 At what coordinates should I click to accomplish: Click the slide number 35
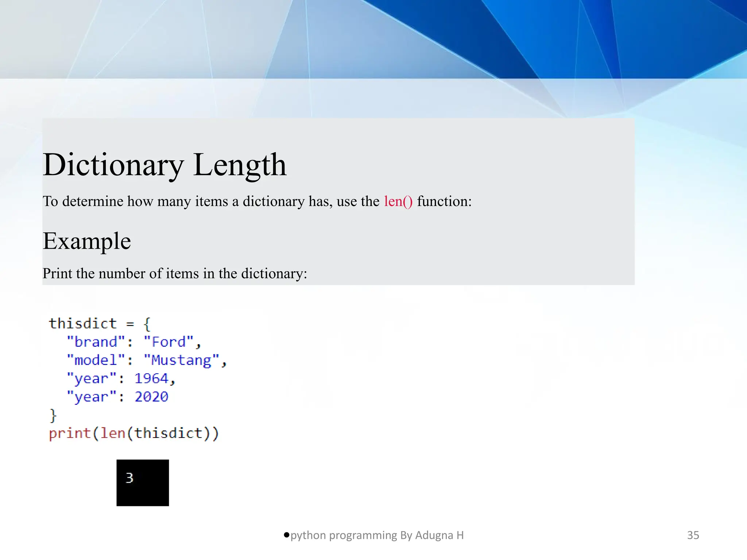693,535
